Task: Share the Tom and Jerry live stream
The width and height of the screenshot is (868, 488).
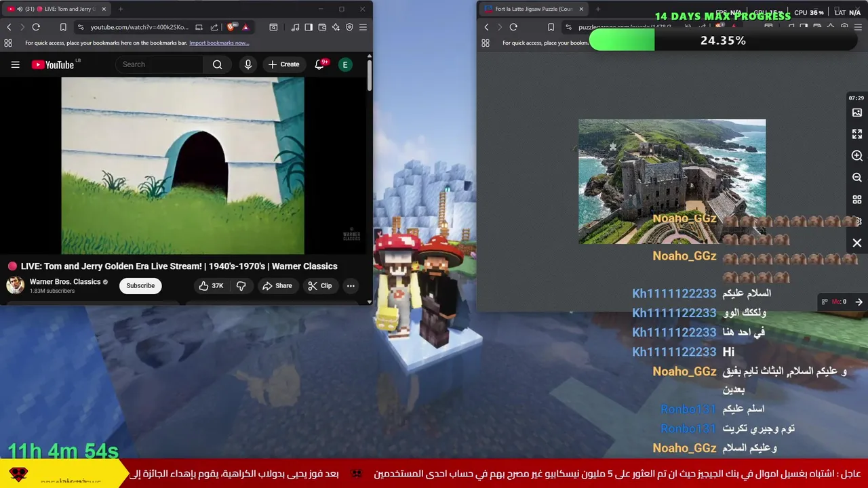Action: [277, 285]
